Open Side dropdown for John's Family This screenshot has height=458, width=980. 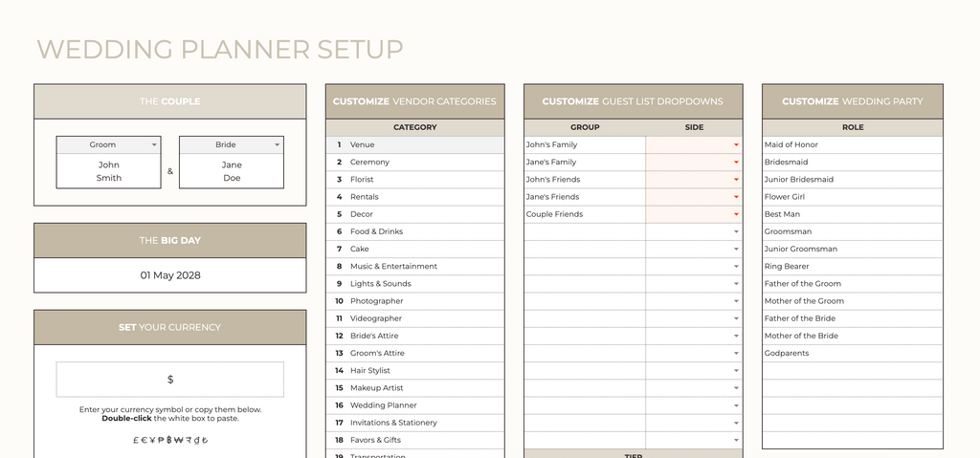pos(736,145)
